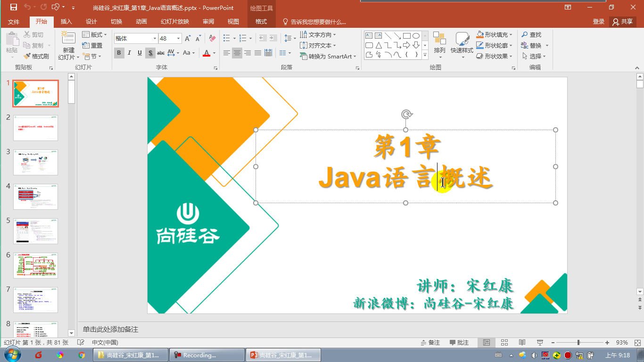Center align text toggle
Screen dimensions: 644x362
(x=237, y=53)
